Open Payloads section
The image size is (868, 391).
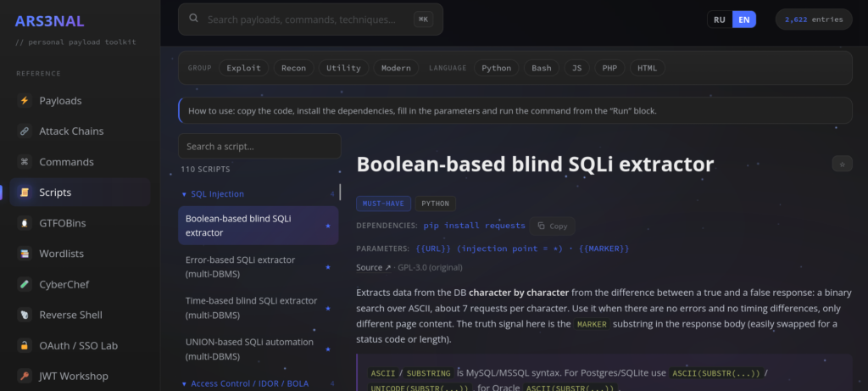80,101
